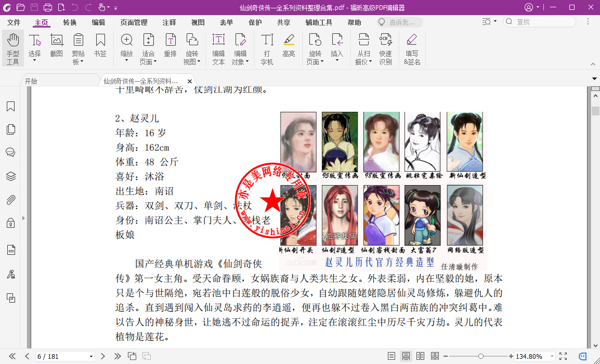Expand the Select (选择) dropdown arrow

coord(34,60)
